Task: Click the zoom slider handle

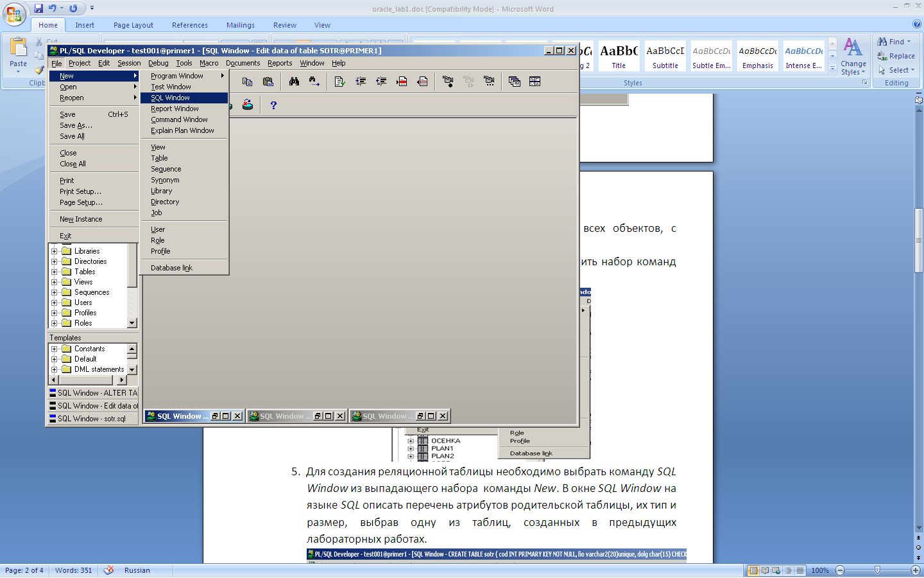Action: [877, 570]
